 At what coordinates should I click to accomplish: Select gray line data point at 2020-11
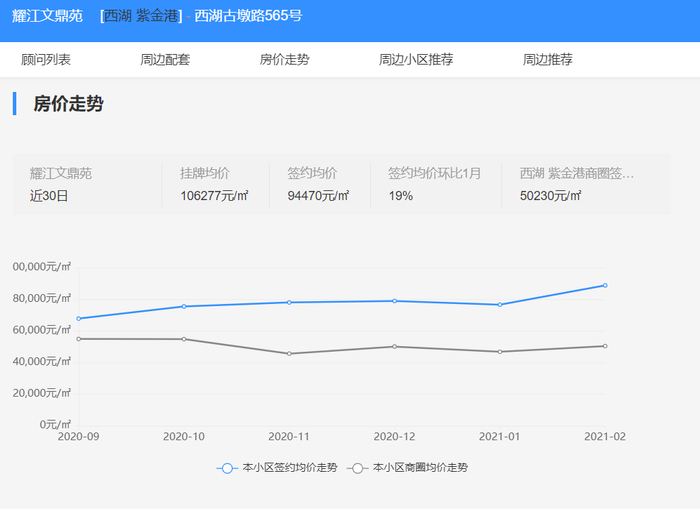click(x=289, y=353)
